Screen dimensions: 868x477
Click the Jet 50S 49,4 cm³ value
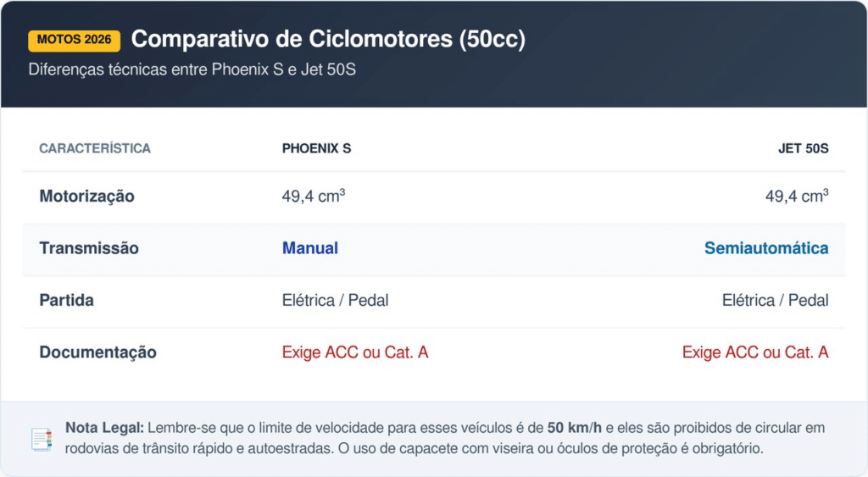pyautogui.click(x=796, y=197)
